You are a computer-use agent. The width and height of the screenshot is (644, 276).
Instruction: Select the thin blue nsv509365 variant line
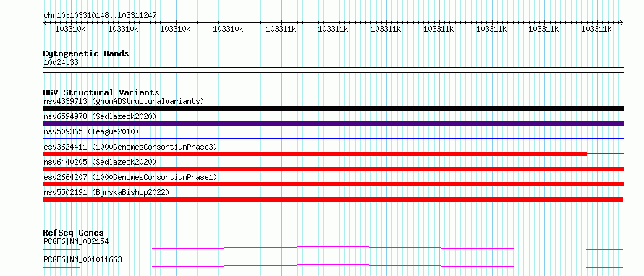coord(333,139)
